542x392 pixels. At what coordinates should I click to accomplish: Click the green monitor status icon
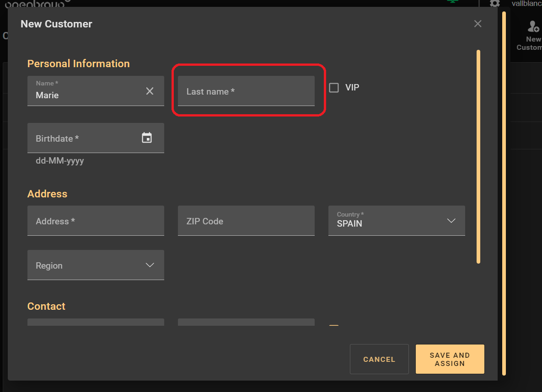(452, 1)
